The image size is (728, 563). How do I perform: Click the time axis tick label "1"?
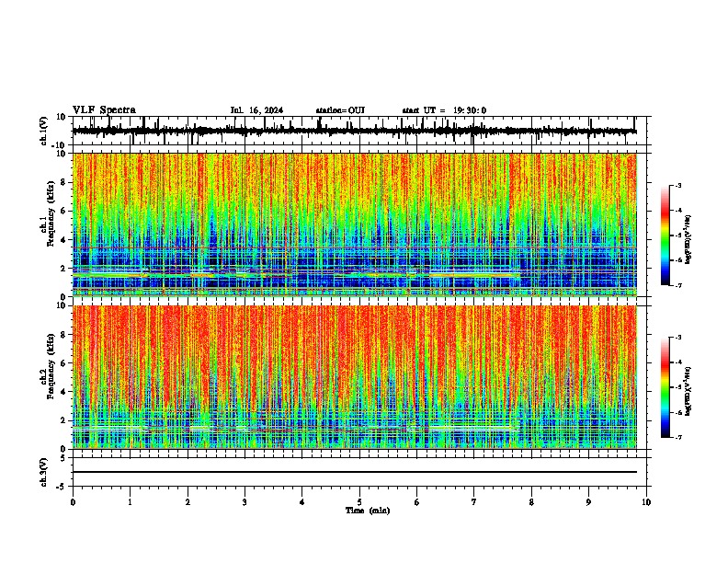click(130, 502)
